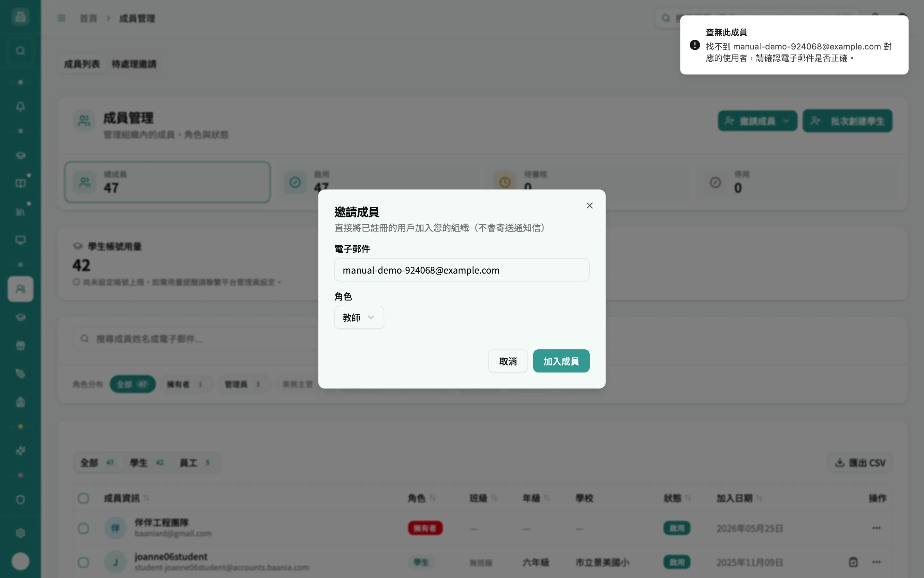Expand the 邀請成員 button chevron
The image size is (924, 578).
[x=786, y=121]
